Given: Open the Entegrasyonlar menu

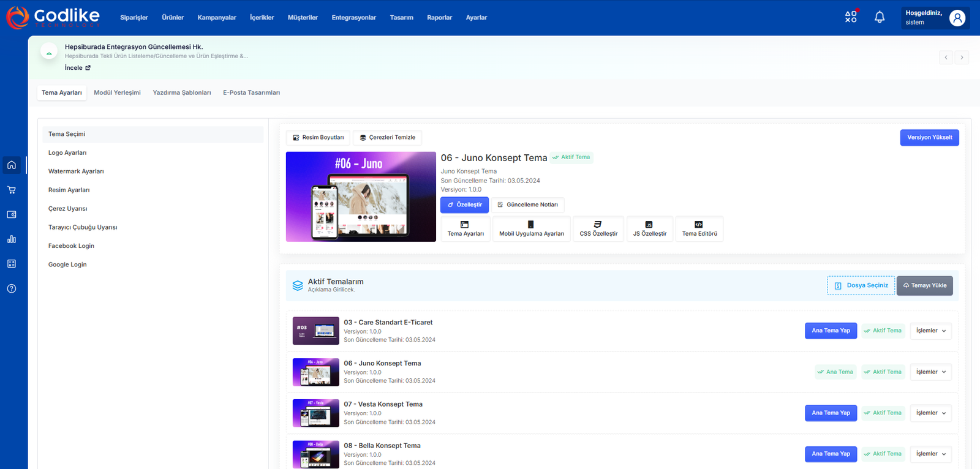Looking at the screenshot, I should point(353,18).
